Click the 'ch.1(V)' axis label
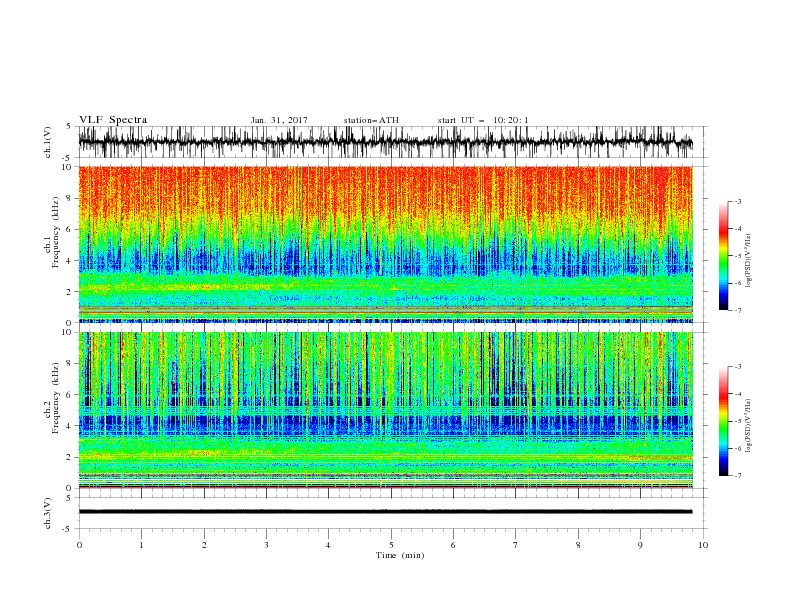 (48, 142)
